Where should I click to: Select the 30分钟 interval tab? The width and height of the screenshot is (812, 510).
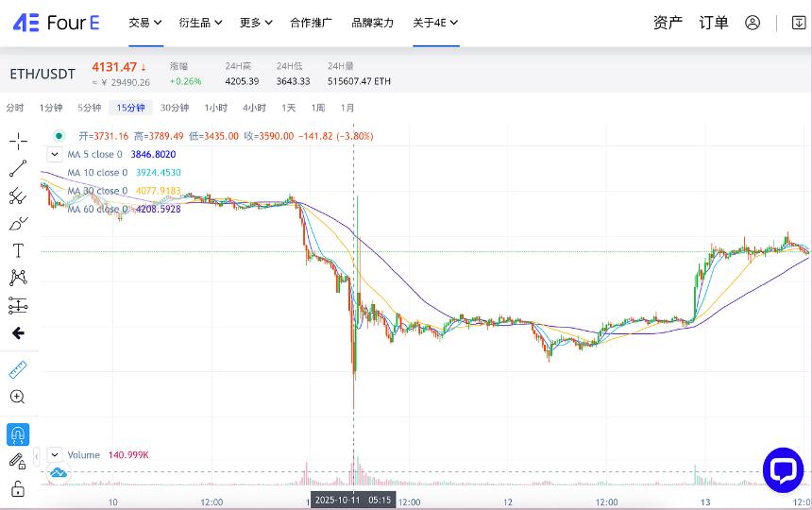pyautogui.click(x=175, y=108)
